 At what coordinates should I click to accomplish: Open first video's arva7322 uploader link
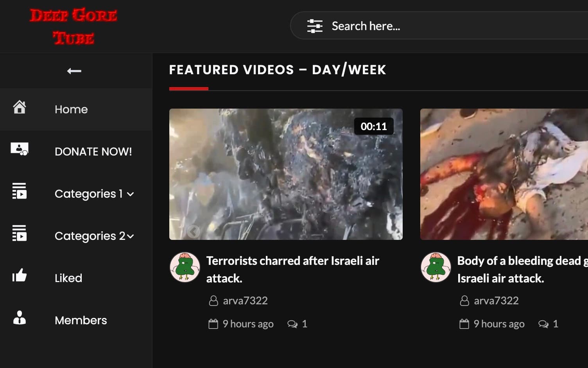245,300
